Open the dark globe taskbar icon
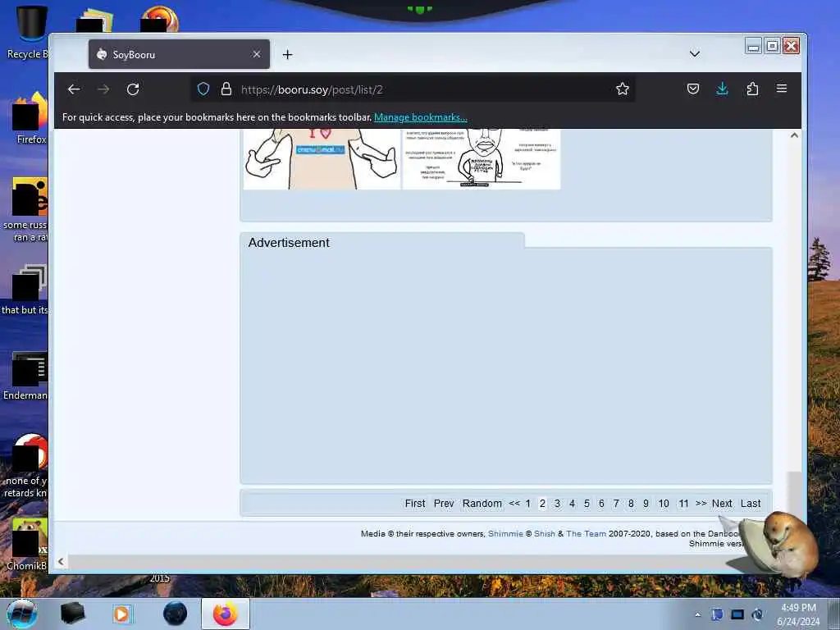The height and width of the screenshot is (630, 840). (175, 614)
